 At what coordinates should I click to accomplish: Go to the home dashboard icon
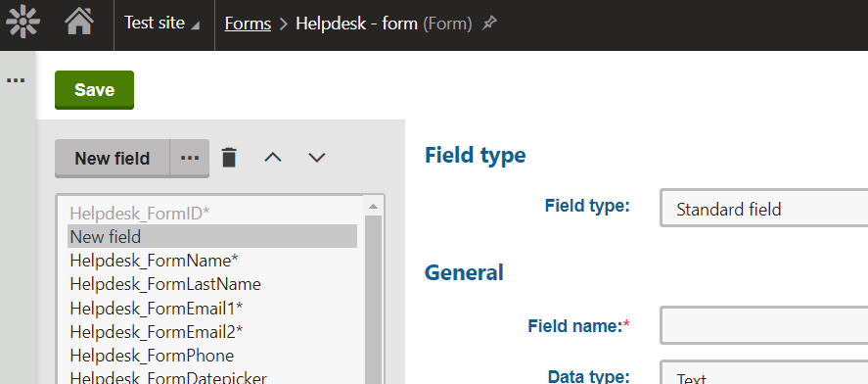[79, 22]
